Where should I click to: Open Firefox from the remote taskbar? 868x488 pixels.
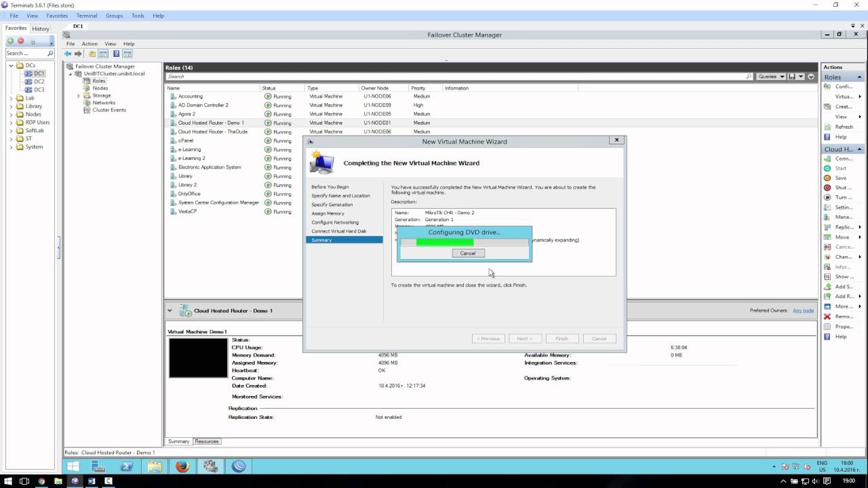click(x=182, y=466)
